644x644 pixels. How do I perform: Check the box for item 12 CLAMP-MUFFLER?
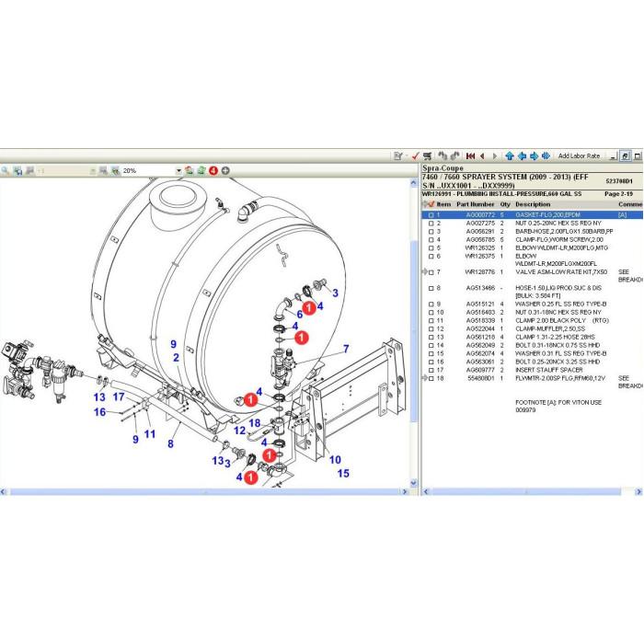[x=431, y=329]
